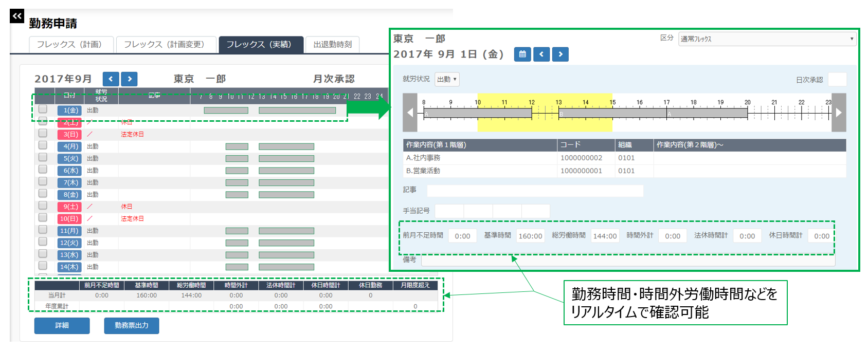Open 就労状況 dropdown set to 出勤
The height and width of the screenshot is (352, 868).
(447, 79)
